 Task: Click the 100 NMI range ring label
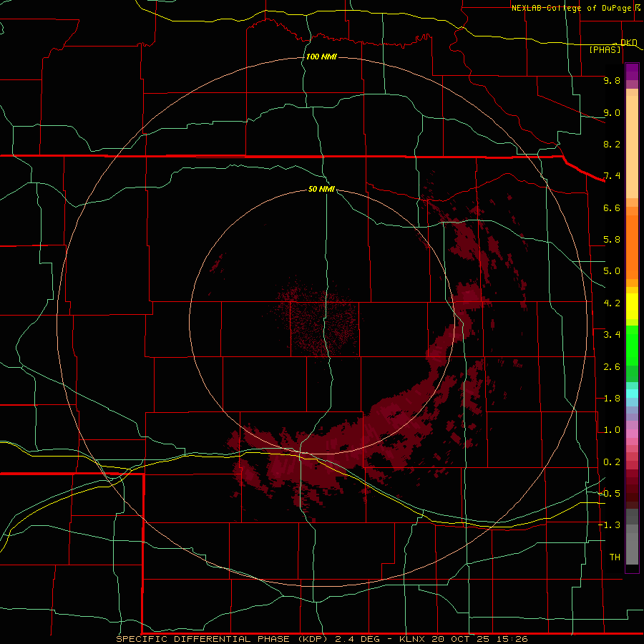click(321, 57)
